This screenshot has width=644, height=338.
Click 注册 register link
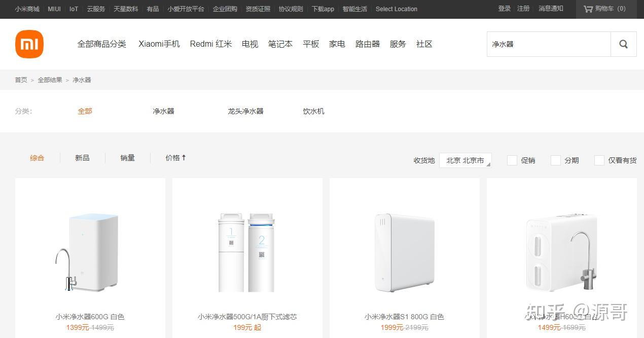tap(523, 9)
